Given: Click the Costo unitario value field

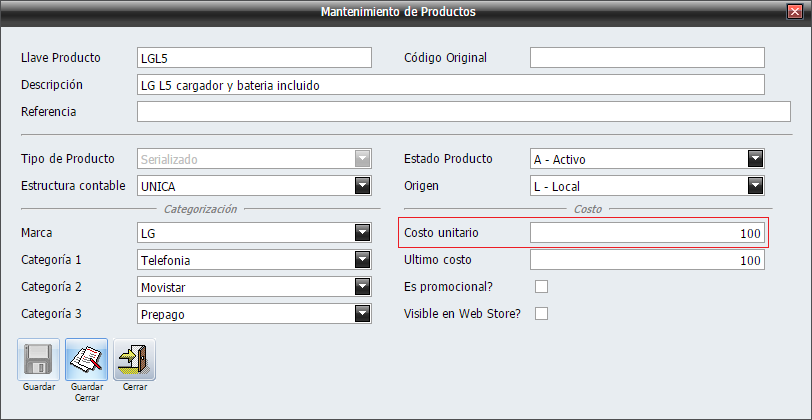Looking at the screenshot, I should (647, 233).
